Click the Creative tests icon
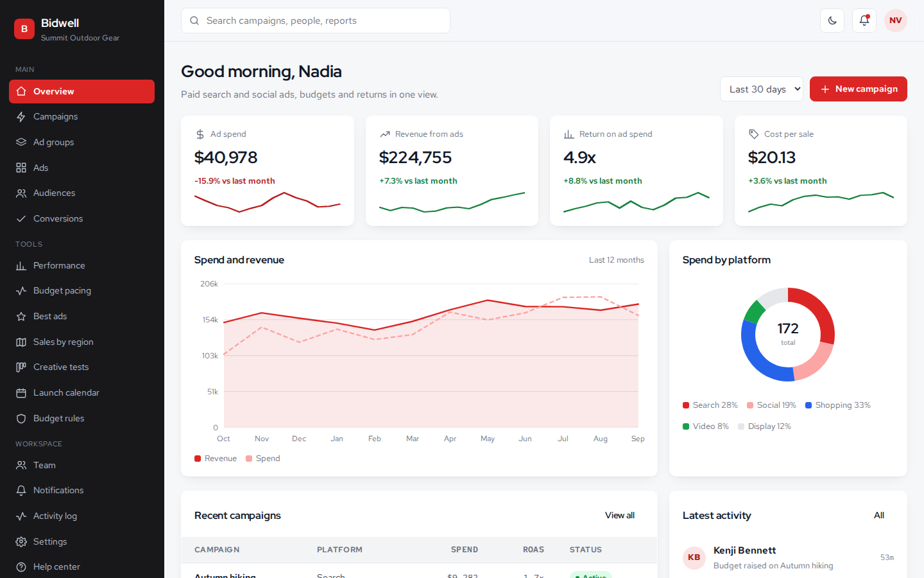Image resolution: width=924 pixels, height=578 pixels. coord(21,367)
